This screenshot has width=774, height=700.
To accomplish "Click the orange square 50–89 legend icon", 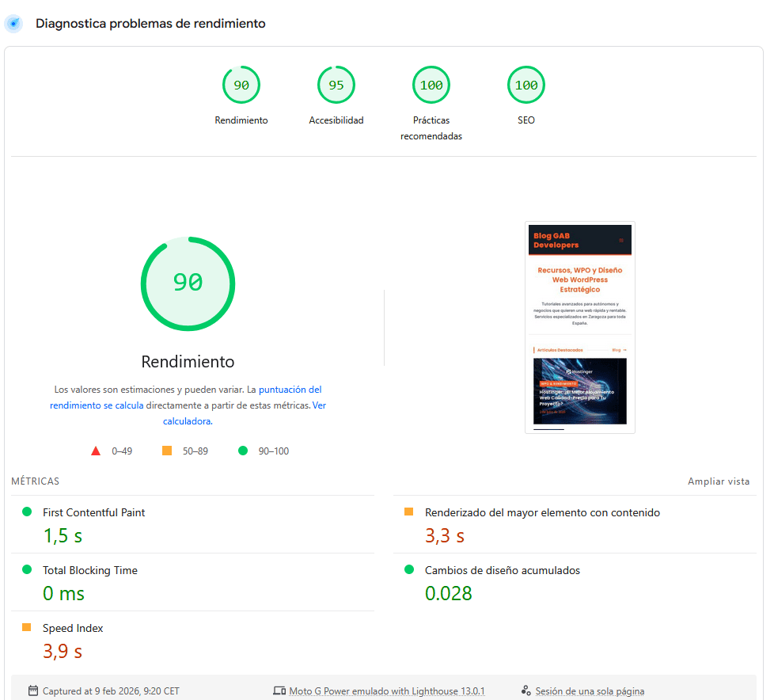I will click(167, 451).
